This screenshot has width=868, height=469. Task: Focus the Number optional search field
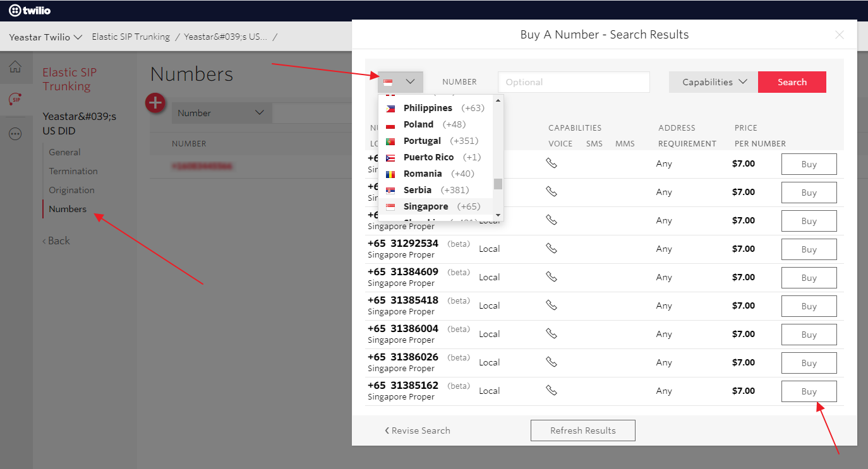point(574,82)
